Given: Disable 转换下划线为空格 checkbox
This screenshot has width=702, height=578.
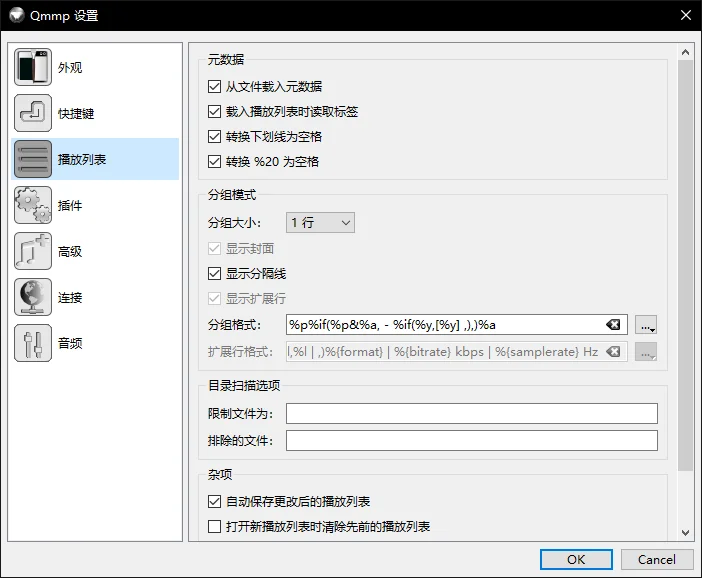Looking at the screenshot, I should tap(214, 137).
